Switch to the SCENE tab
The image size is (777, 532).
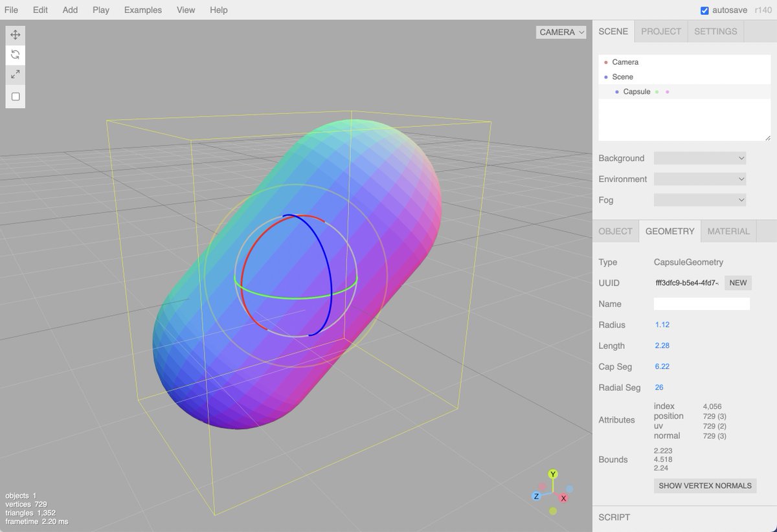click(x=613, y=31)
